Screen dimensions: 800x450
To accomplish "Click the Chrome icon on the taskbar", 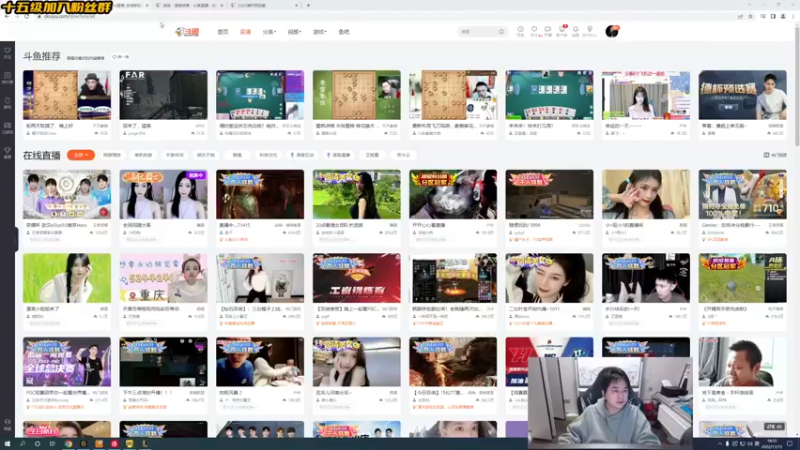I will point(68,444).
